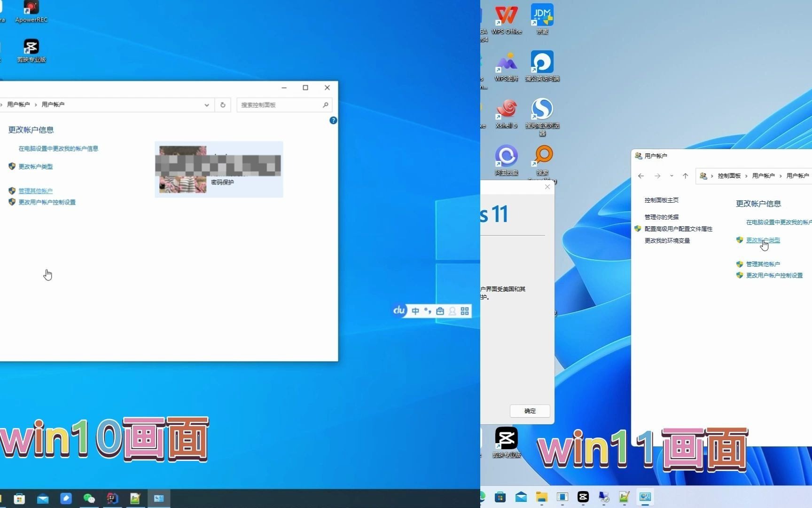Expand Win10 address bar history dropdown
The height and width of the screenshot is (508, 812).
tap(207, 105)
